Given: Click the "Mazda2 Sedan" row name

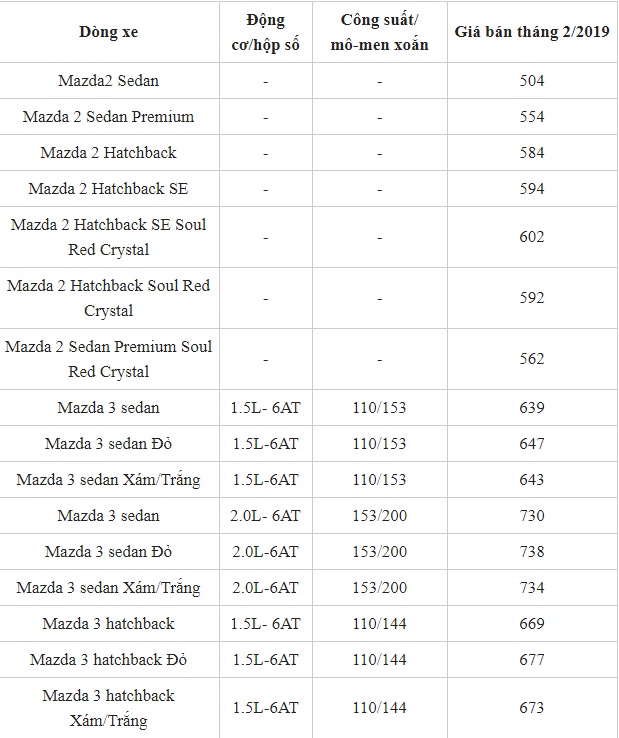Looking at the screenshot, I should 108,81.
